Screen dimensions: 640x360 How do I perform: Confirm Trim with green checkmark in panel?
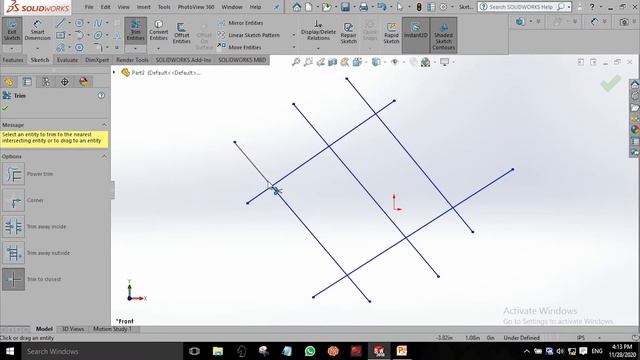coord(5,108)
